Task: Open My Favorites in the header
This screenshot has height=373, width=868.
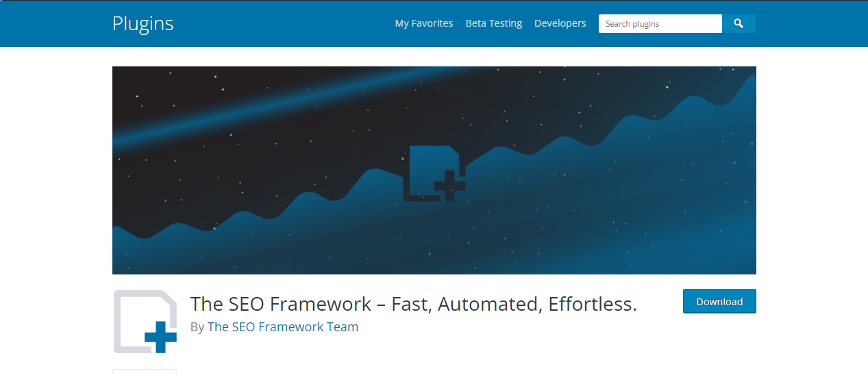Action: [424, 23]
